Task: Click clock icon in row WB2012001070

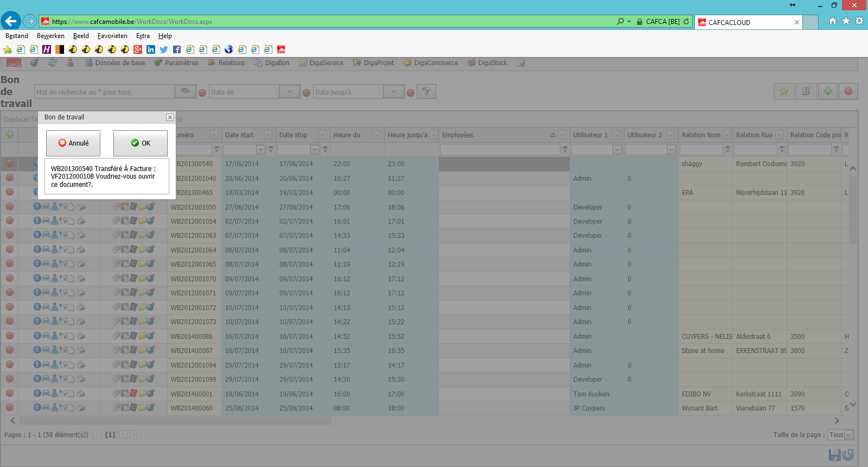Action: click(x=116, y=278)
